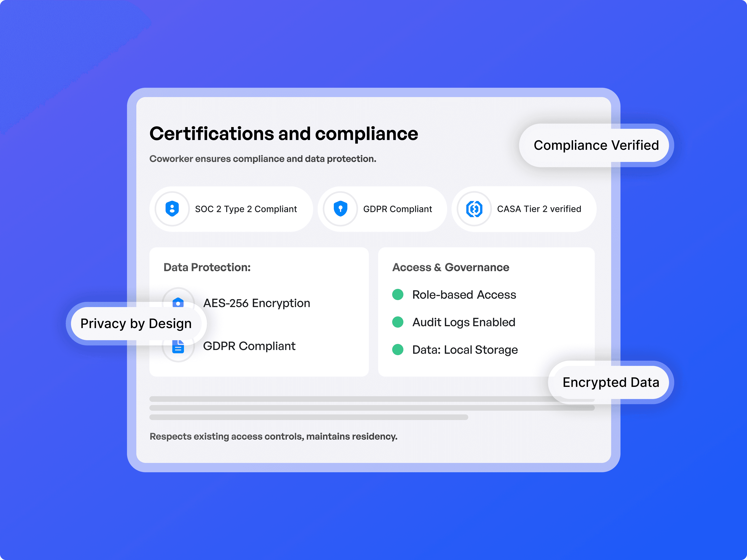Click green dot beside Data: Local Storage

[x=398, y=349]
